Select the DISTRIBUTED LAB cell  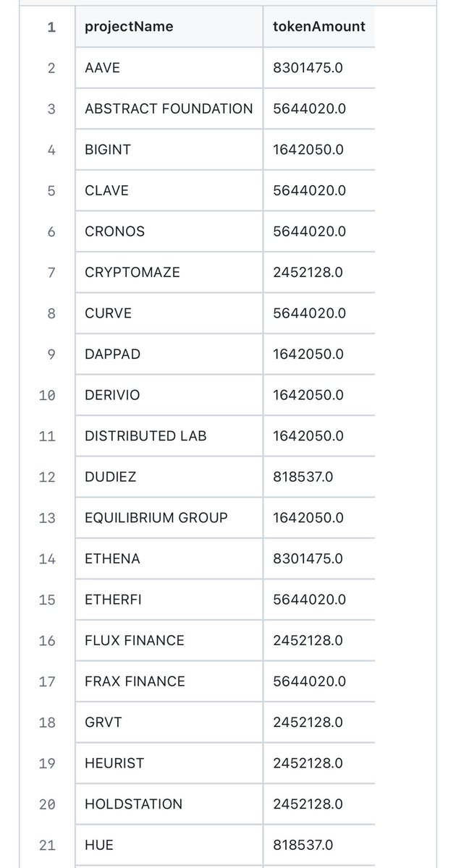(x=169, y=436)
